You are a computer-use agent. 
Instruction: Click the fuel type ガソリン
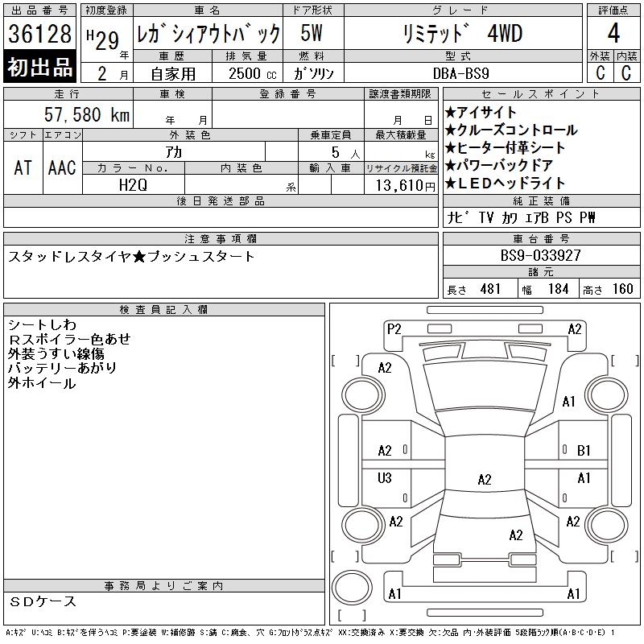click(313, 73)
